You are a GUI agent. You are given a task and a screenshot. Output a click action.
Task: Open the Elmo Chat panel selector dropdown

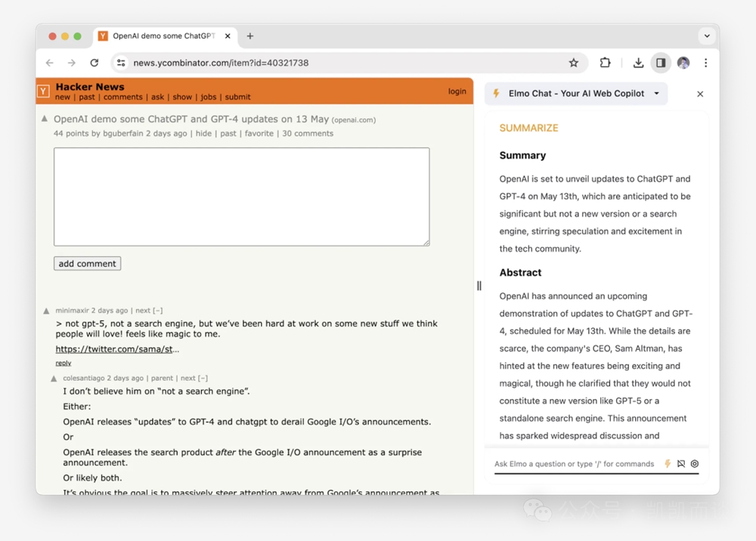pos(576,94)
